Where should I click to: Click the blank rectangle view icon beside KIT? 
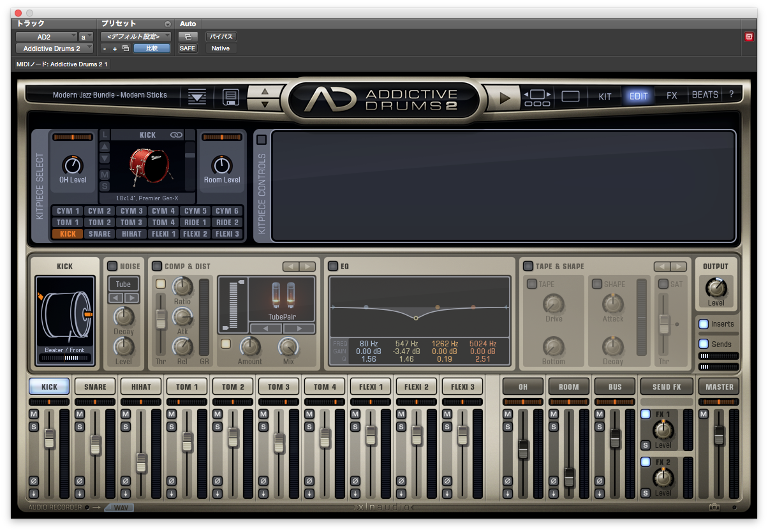tap(570, 96)
